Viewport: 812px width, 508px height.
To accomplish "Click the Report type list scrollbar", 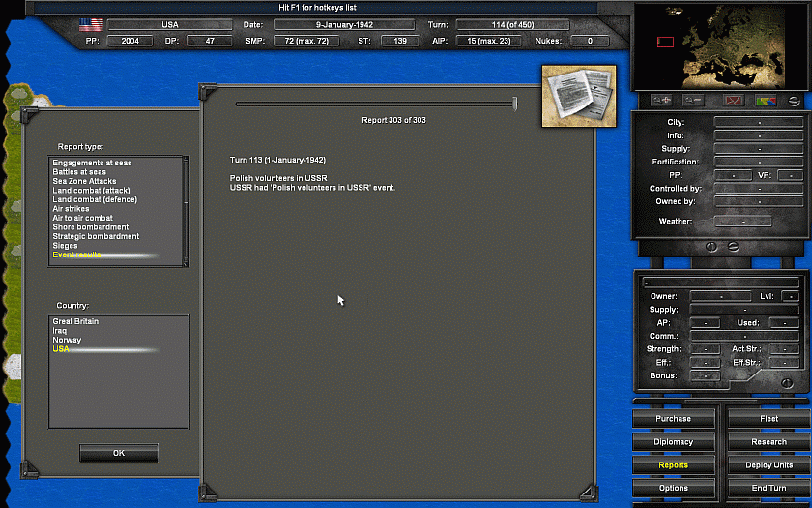I will click(x=186, y=212).
